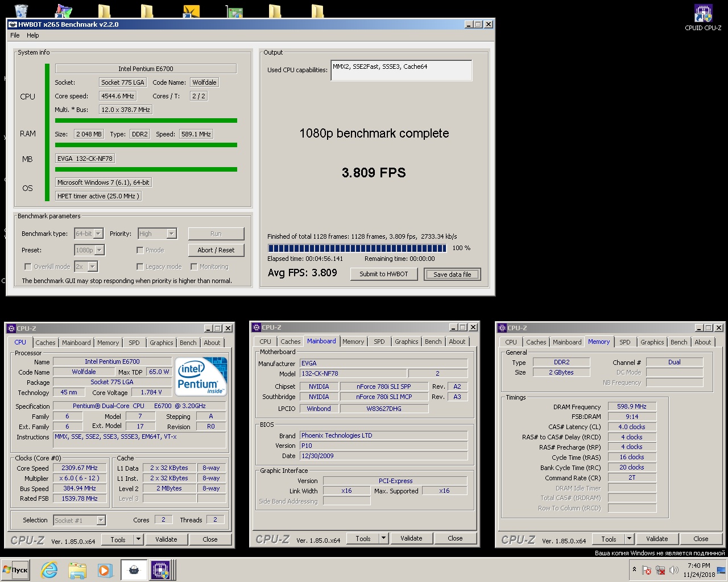728x582 pixels.
Task: Click the HPET timer active (25.0 MHz) field
Action: pos(98,196)
